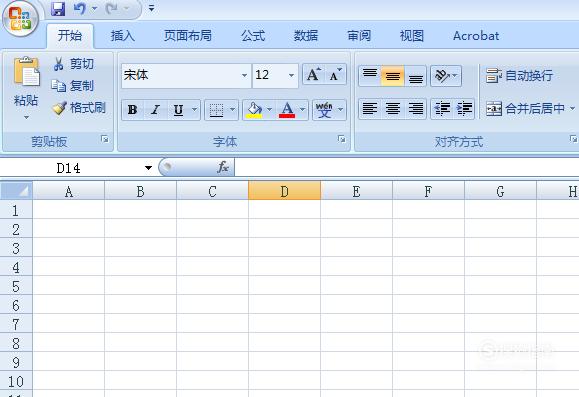Switch to the 视图 tab
Screen dimensions: 579x397
(412, 36)
